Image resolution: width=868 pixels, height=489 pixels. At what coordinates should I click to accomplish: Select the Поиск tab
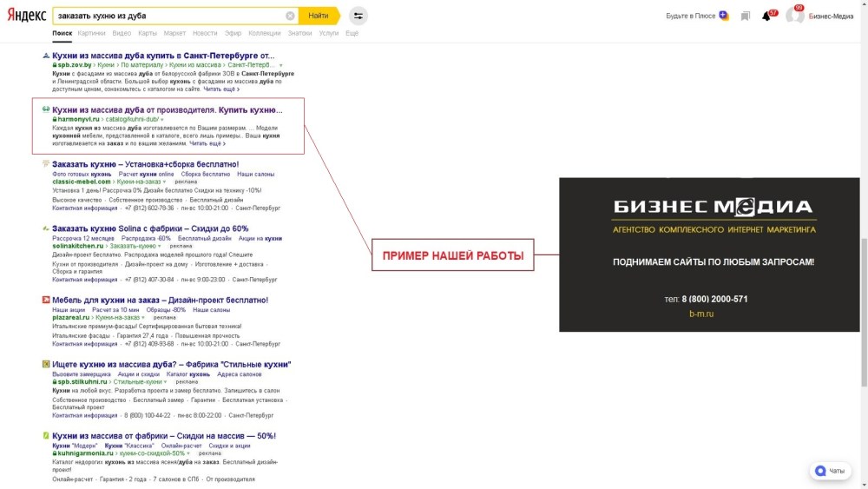(x=62, y=33)
